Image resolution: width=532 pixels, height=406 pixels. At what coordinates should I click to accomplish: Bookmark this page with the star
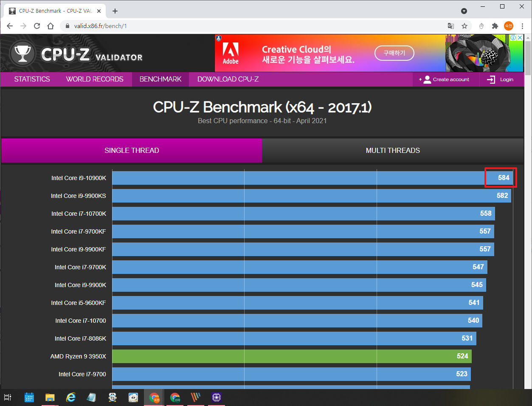464,26
